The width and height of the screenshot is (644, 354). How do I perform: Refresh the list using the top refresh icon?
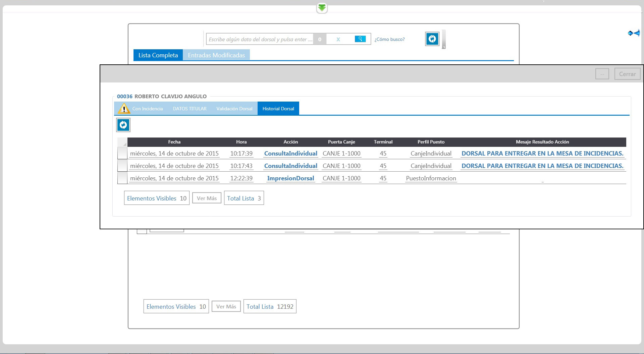[432, 39]
